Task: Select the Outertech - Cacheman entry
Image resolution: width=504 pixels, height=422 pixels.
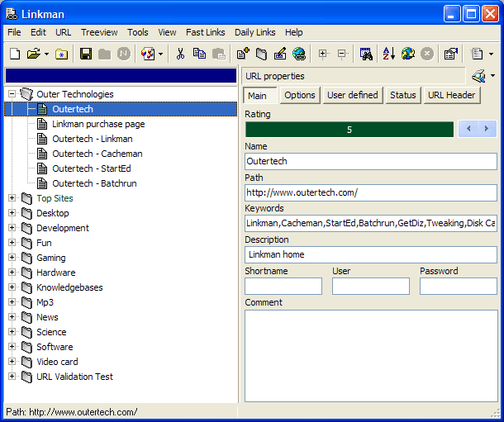Action: point(97,154)
